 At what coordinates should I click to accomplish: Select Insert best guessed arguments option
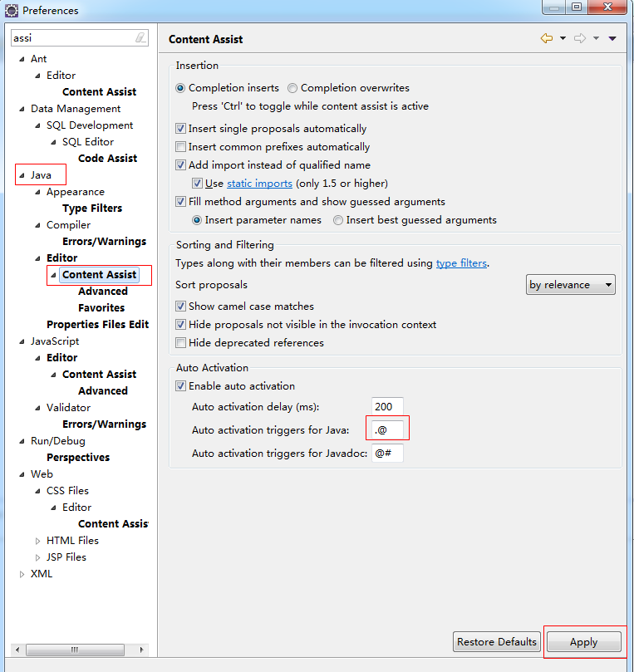pyautogui.click(x=338, y=220)
